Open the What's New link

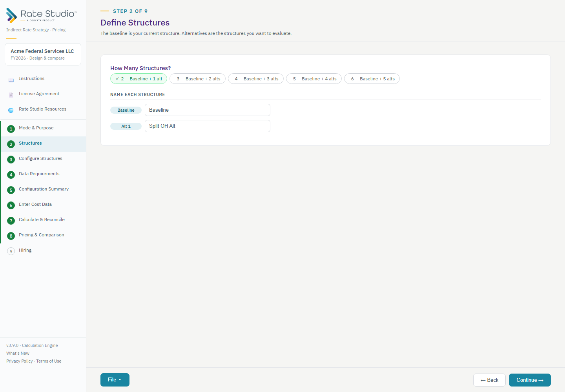point(18,353)
